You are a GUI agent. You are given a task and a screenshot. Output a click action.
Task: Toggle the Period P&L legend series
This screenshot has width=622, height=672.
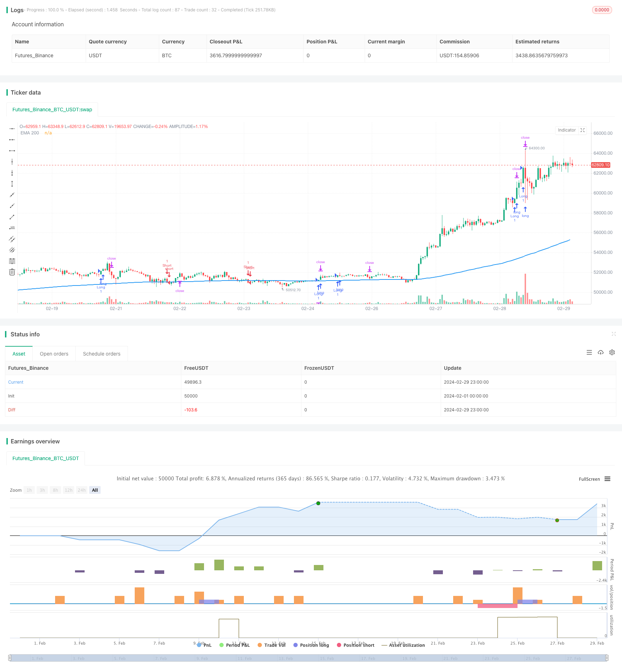point(235,645)
